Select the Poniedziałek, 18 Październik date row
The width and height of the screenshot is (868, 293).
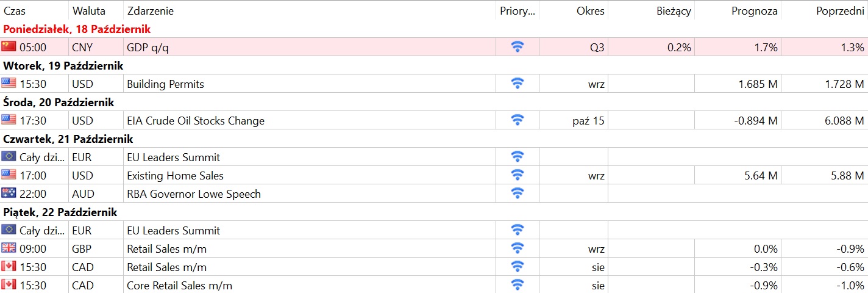pyautogui.click(x=434, y=29)
